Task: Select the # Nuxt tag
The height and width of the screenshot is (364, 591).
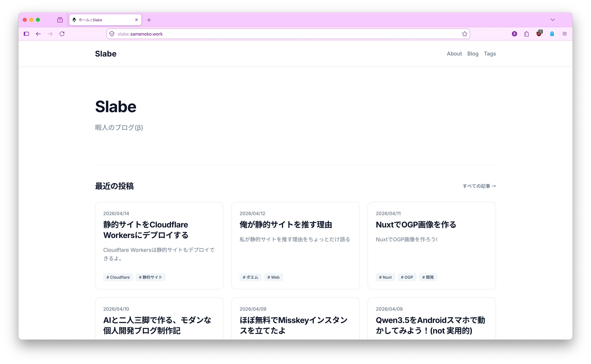Action: [x=385, y=277]
